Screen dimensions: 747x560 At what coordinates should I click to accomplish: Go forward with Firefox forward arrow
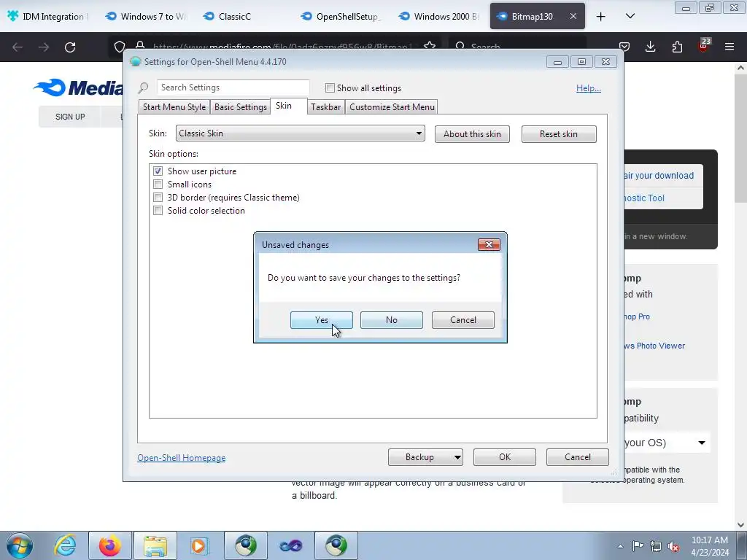tap(44, 47)
